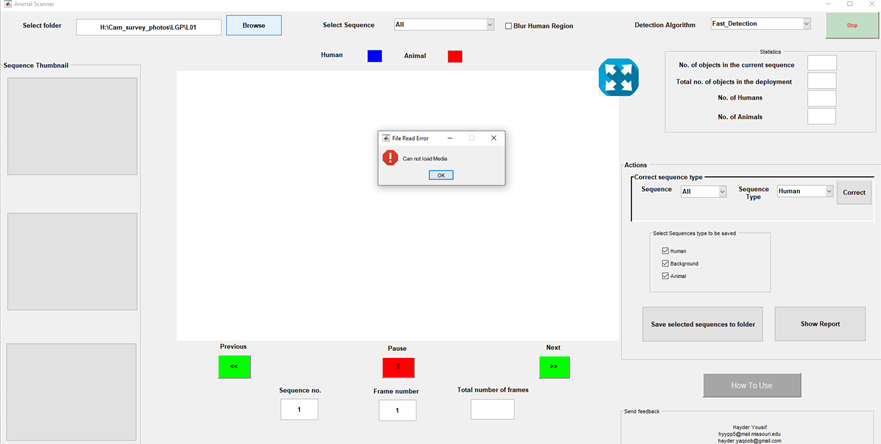Click total objects in deployment field

click(822, 81)
